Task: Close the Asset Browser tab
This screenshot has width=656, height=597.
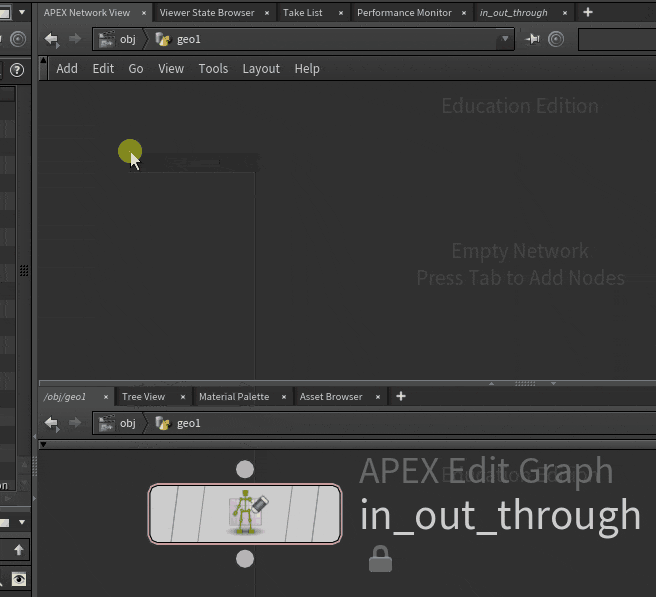Action: [x=378, y=397]
